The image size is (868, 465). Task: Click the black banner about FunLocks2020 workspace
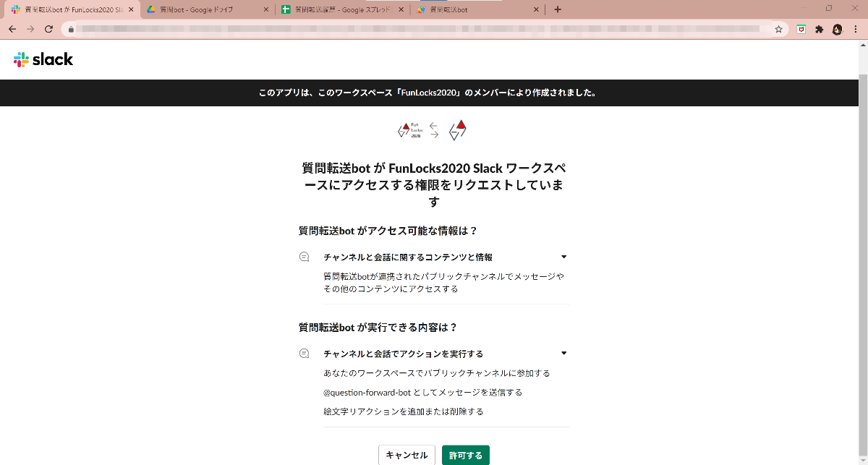pos(428,93)
